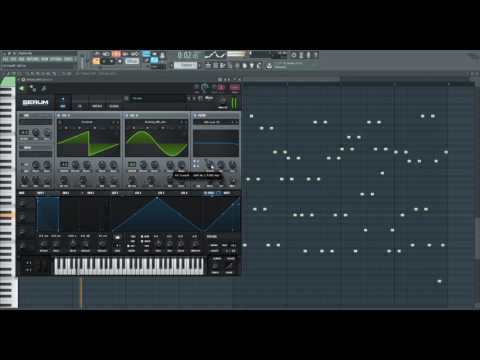Viewport: 480px width, 360px height.
Task: Open the Mixer window icon
Action: click(x=230, y=65)
